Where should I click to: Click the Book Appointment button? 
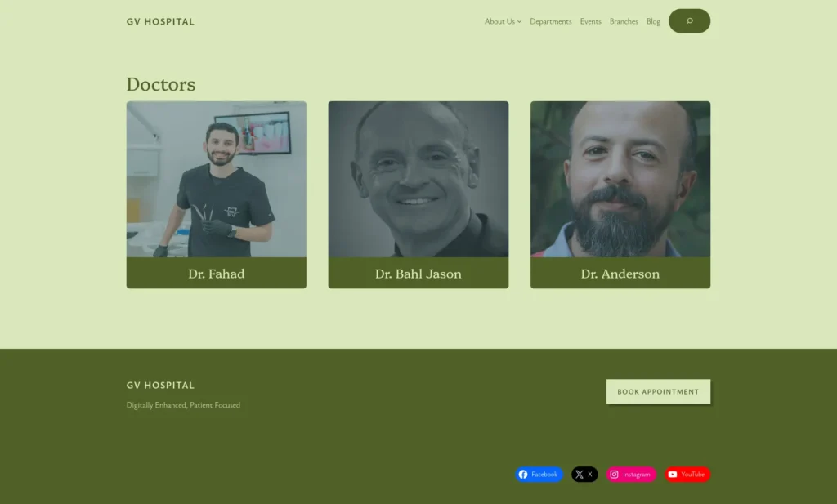tap(658, 391)
